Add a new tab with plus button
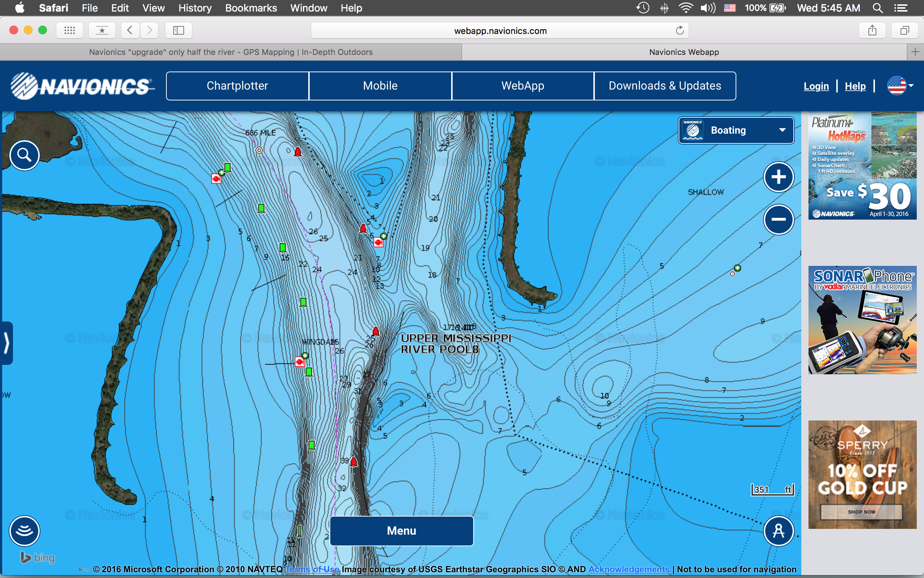The height and width of the screenshot is (578, 924). coord(915,52)
